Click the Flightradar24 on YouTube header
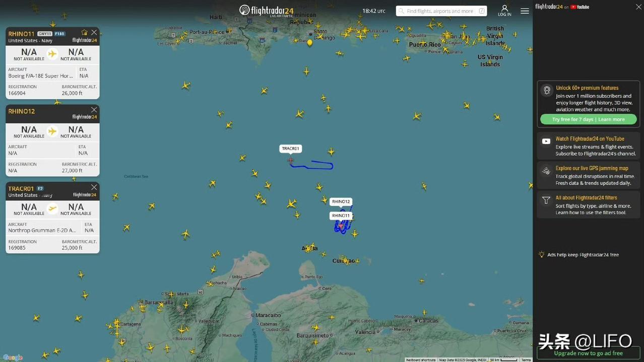This screenshot has height=362, width=644. (562, 7)
